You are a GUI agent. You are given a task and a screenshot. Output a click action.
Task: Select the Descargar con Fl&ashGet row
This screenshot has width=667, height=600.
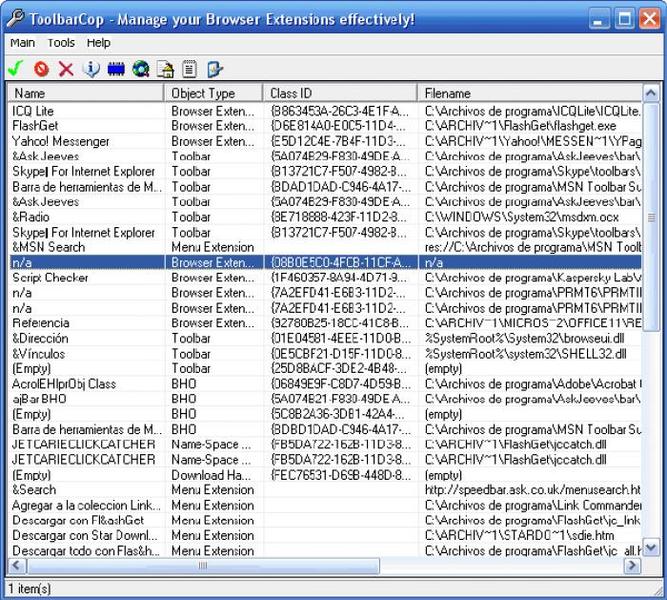325,520
